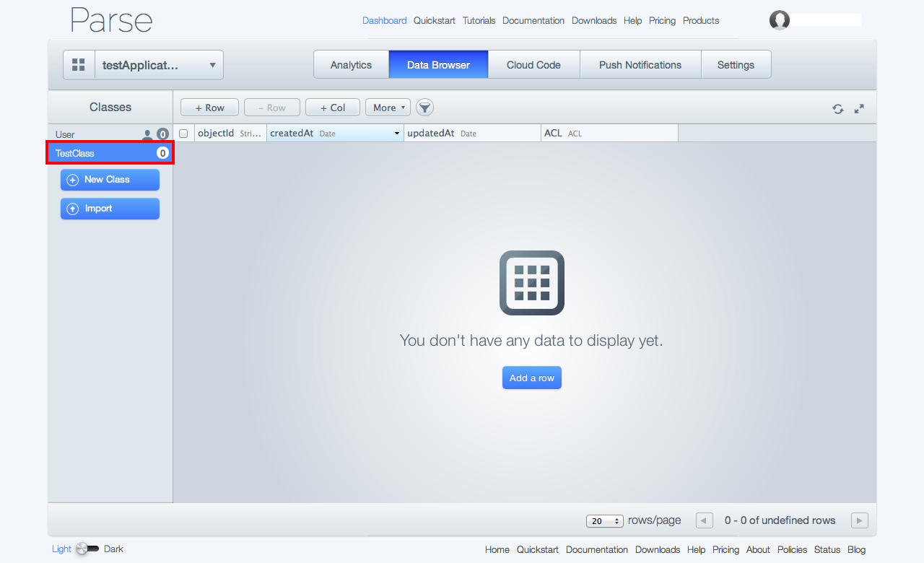Click the objectId column header
This screenshot has width=924, height=563.
(x=230, y=134)
